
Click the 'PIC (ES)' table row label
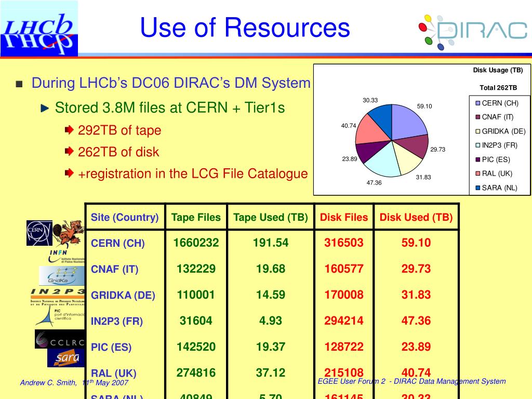click(x=111, y=348)
